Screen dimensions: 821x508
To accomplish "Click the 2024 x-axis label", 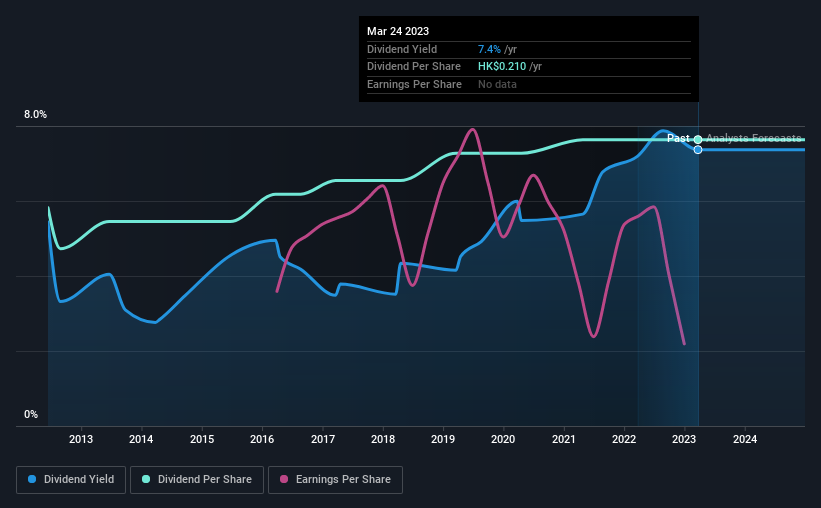I will pos(745,439).
